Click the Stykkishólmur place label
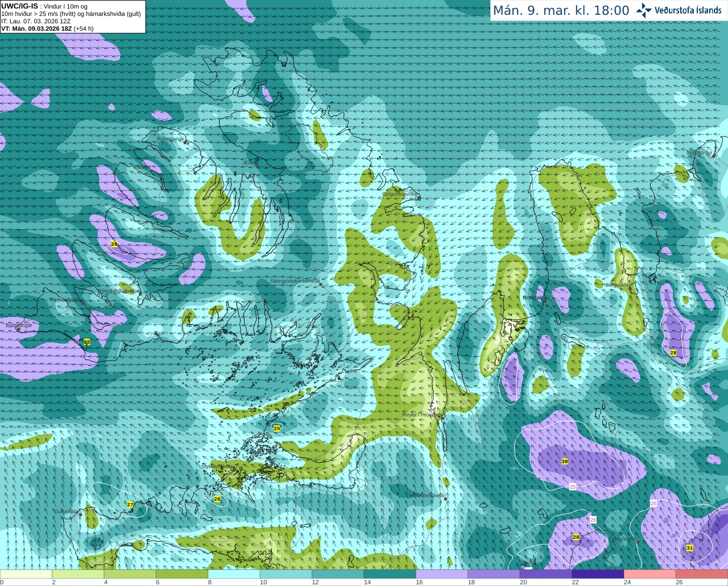The image size is (728, 586). click(218, 467)
